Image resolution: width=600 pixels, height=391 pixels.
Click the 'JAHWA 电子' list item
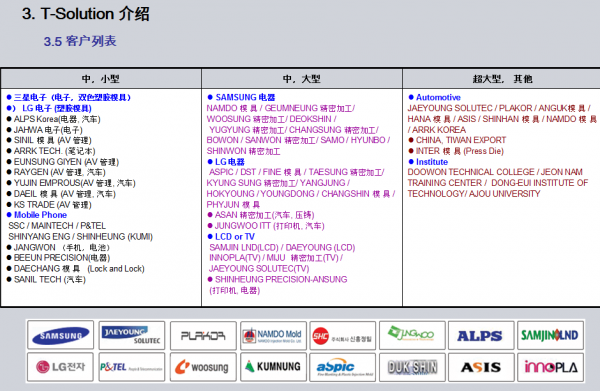(x=44, y=130)
